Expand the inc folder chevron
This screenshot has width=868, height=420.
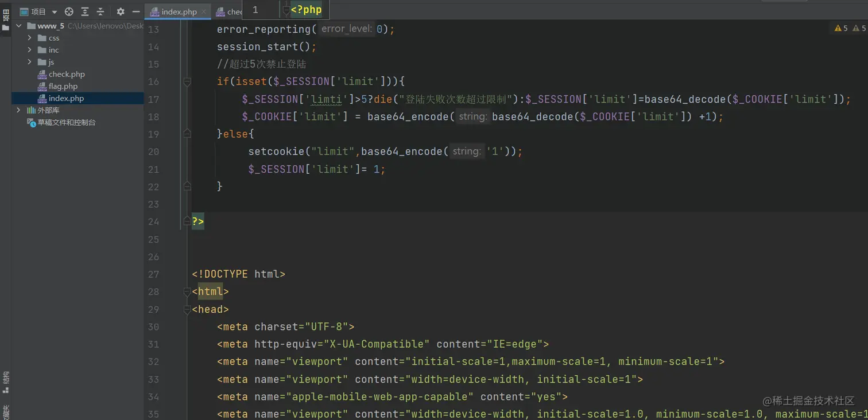29,50
